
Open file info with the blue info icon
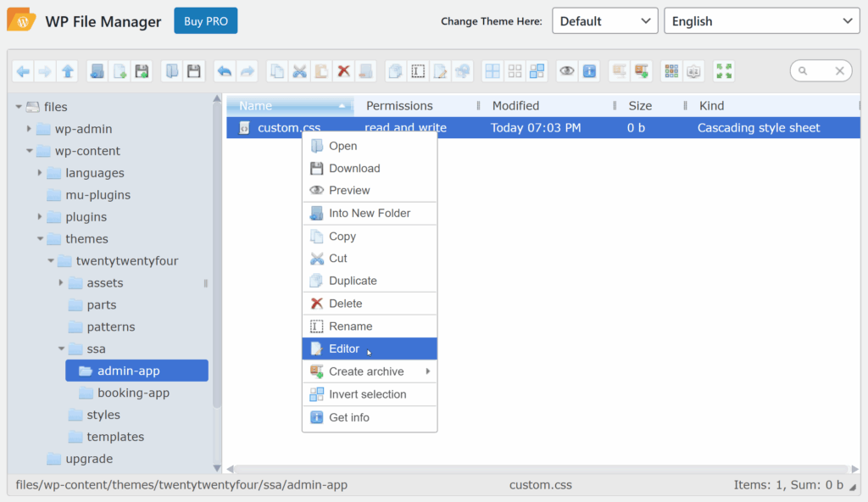(589, 70)
